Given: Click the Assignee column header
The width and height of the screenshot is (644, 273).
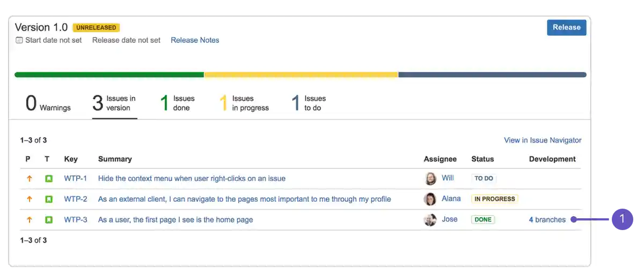Looking at the screenshot, I should [440, 159].
